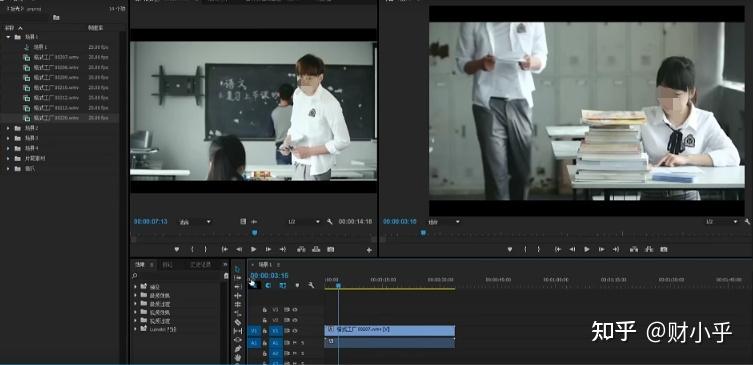753x365 pixels.
Task: Select the Selection tool in the toolbar
Action: pyautogui.click(x=238, y=269)
